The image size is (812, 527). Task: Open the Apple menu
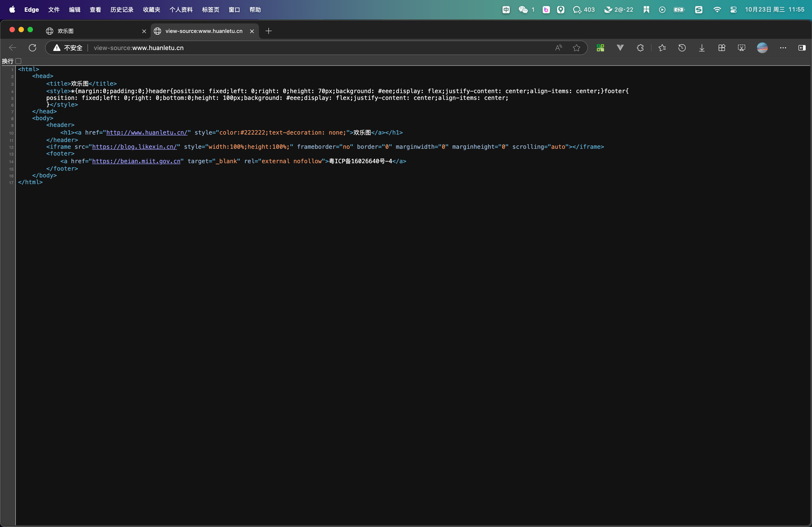[12, 9]
